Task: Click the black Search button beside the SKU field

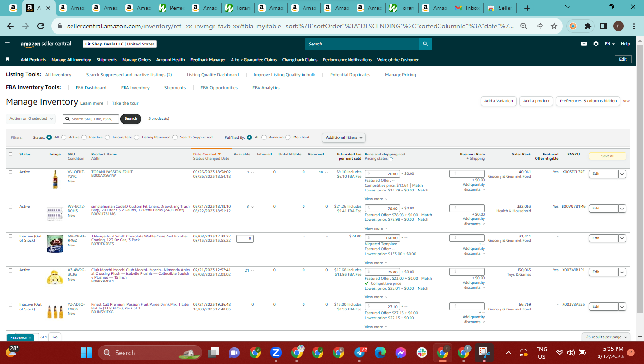Action: [131, 118]
